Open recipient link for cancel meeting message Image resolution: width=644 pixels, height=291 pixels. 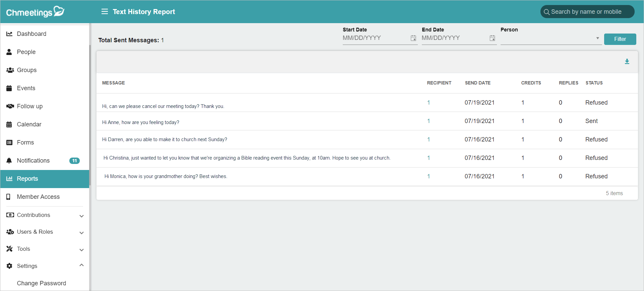coord(429,103)
